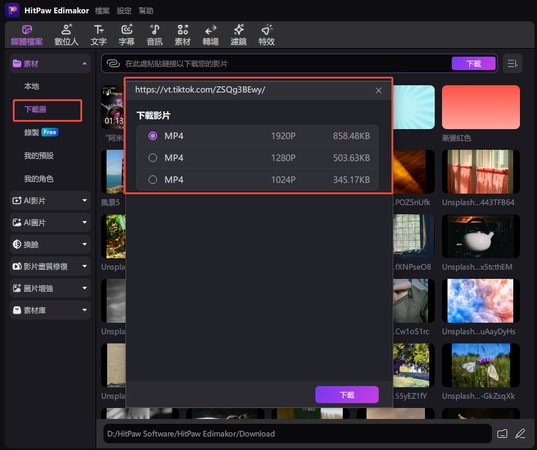Image resolution: width=537 pixels, height=450 pixels.
Task: Select the MP4 1920P radio option
Action: coord(153,136)
